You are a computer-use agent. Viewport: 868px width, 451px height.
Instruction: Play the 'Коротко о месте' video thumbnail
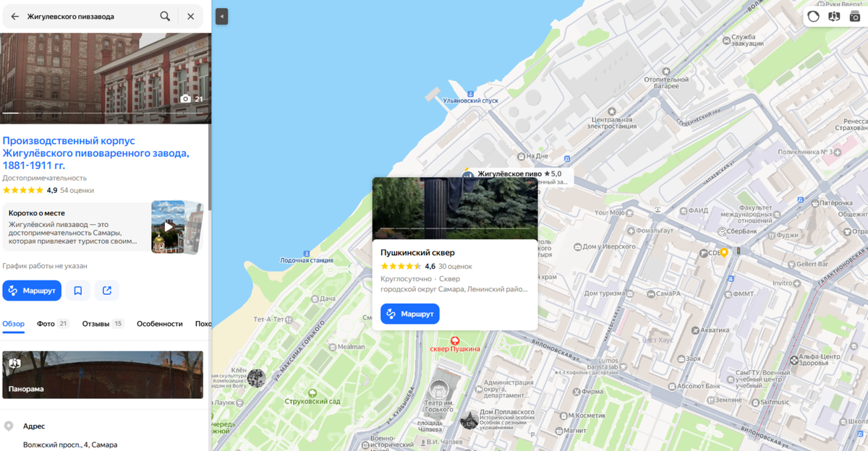point(168,227)
